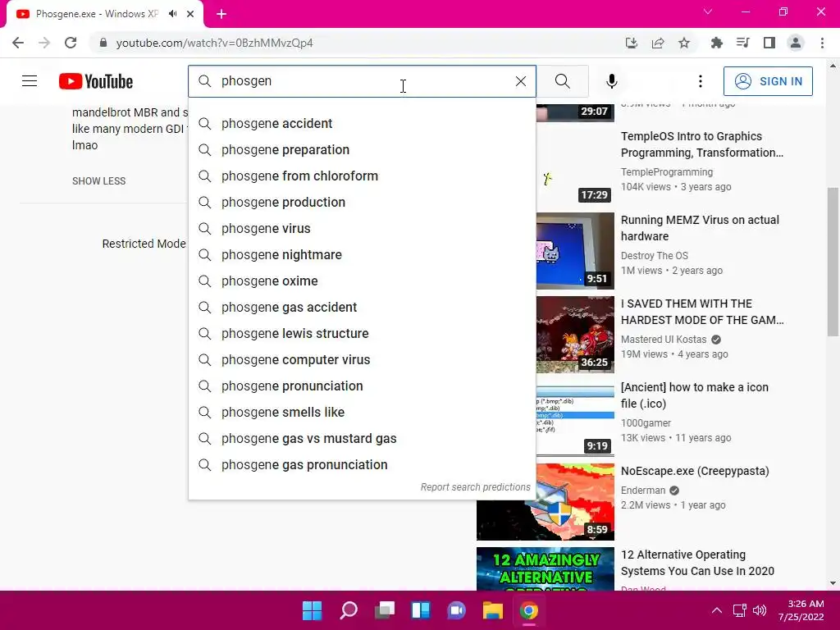Open Task View on the taskbar
The image size is (840, 630).
tap(385, 610)
